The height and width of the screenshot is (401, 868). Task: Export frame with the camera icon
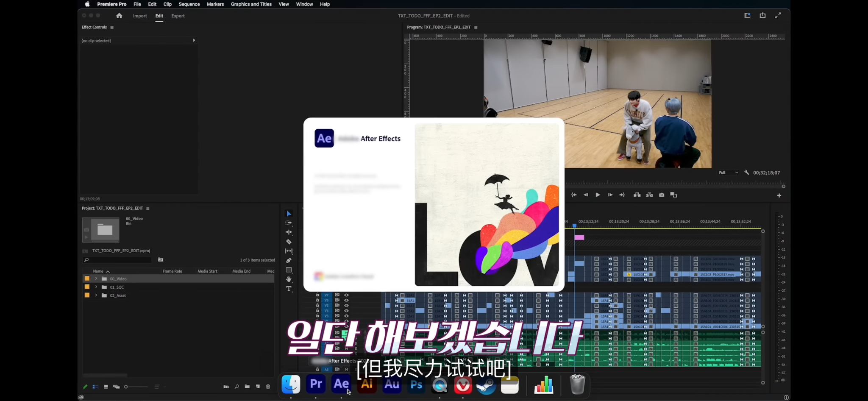pos(662,195)
